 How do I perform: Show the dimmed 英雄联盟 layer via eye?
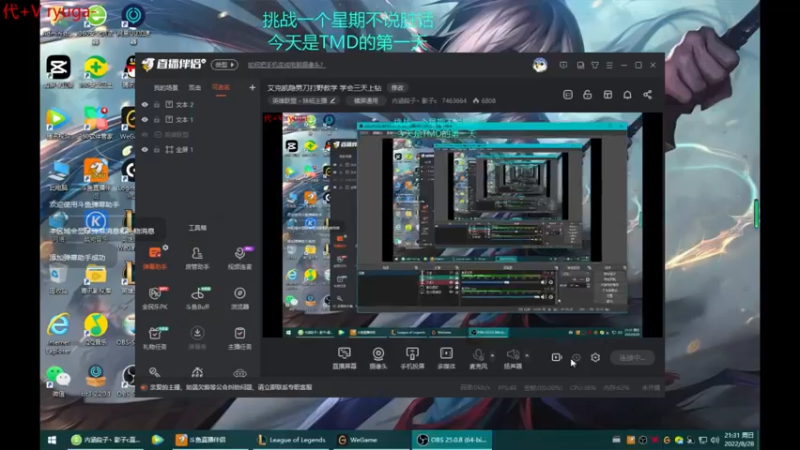[x=145, y=135]
